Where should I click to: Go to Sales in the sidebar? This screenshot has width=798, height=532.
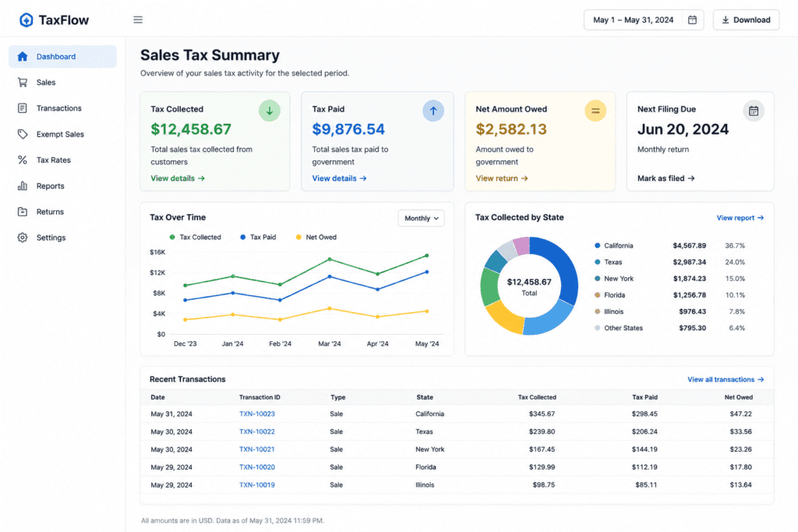(62, 83)
